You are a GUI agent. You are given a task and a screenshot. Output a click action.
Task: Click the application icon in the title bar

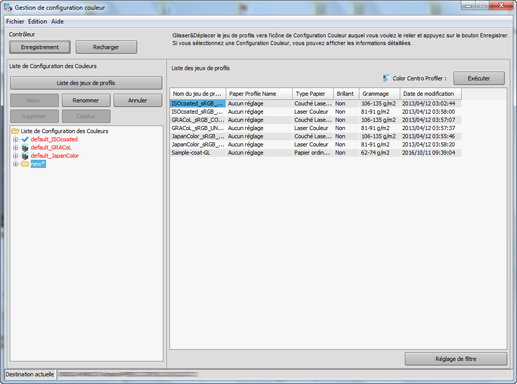click(8, 7)
